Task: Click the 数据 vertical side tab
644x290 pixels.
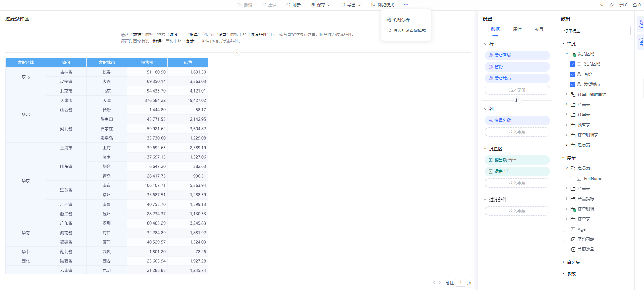Action: [641, 24]
